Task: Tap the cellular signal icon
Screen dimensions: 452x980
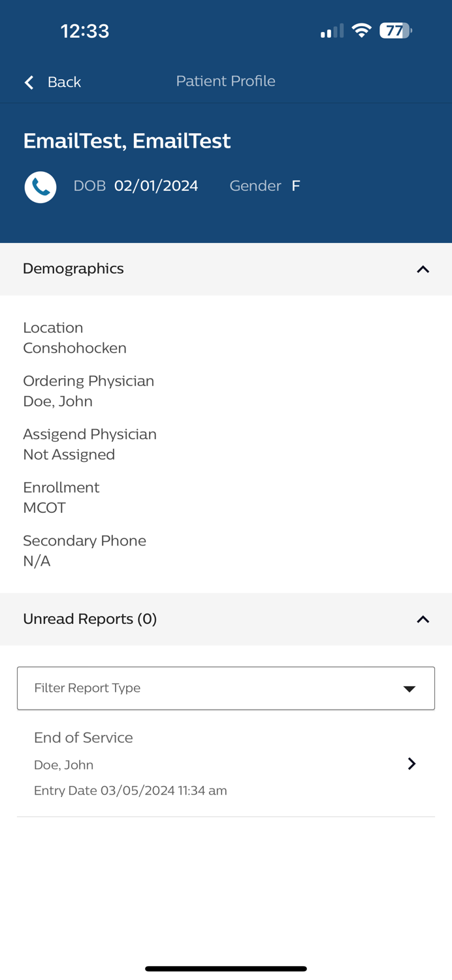Action: (330, 29)
